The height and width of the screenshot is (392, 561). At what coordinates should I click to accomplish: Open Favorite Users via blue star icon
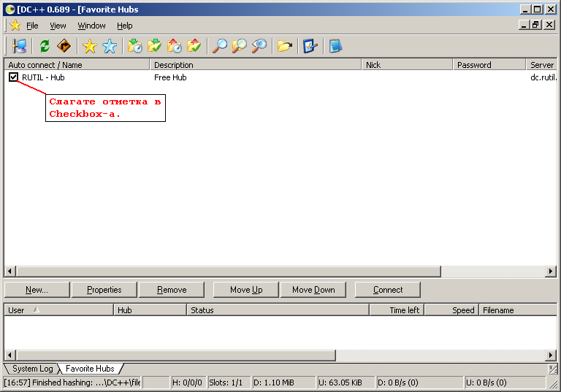pyautogui.click(x=110, y=46)
